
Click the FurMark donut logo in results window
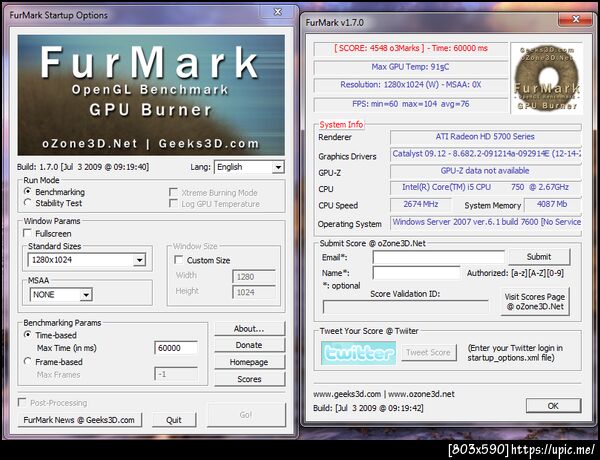click(547, 78)
